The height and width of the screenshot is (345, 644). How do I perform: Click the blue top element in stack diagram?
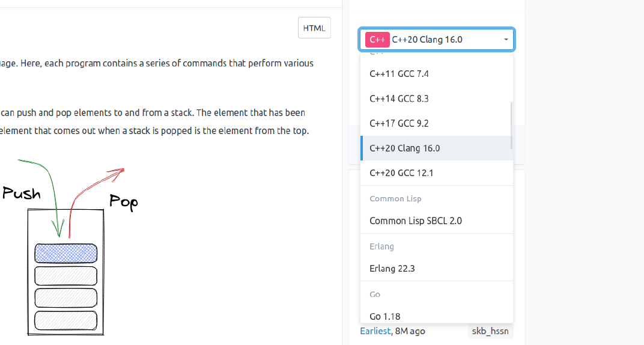click(x=65, y=253)
